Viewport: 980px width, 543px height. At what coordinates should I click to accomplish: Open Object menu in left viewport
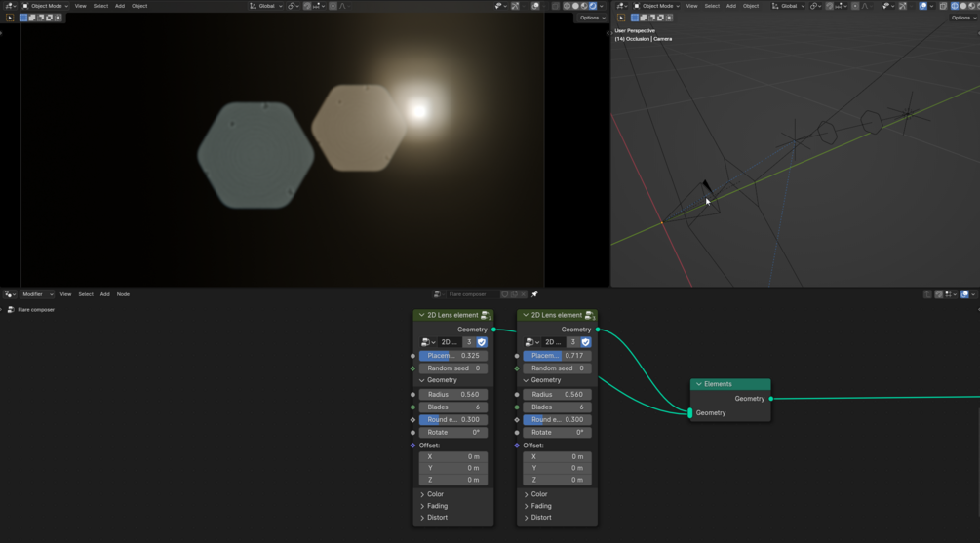[x=139, y=6]
